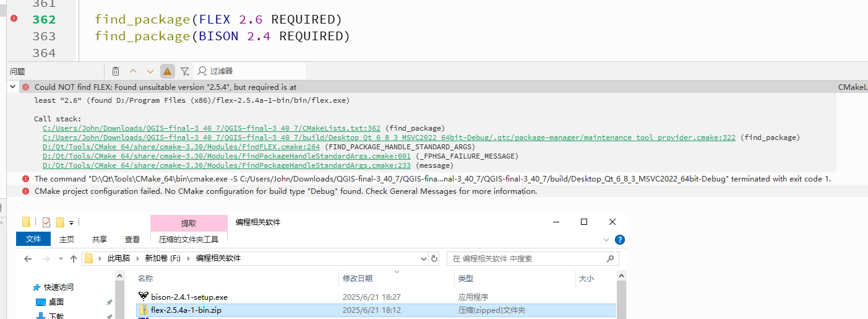868x319 pixels.
Task: Place cursor on find_package(FLEX 2.6 REQUIRED) line
Action: pos(218,19)
